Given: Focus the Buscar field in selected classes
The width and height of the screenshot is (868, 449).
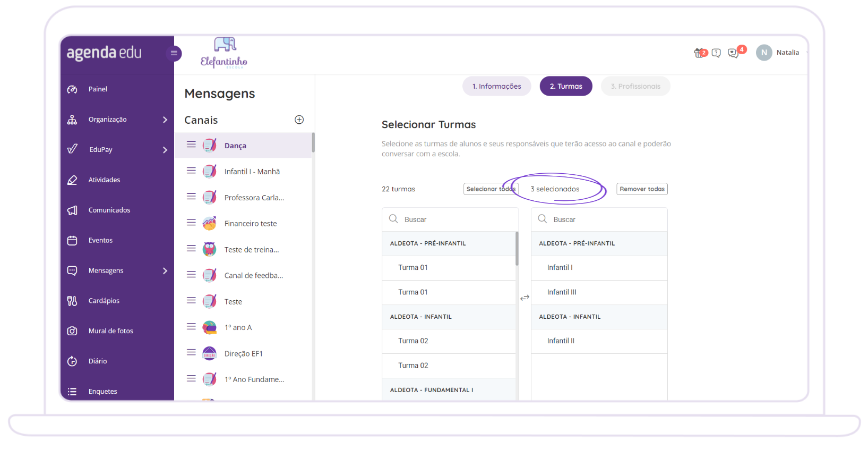Looking at the screenshot, I should coord(599,219).
